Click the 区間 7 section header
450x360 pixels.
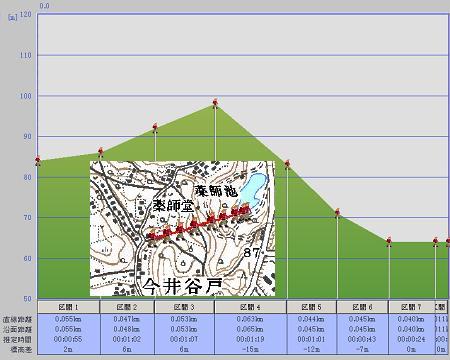411,307
